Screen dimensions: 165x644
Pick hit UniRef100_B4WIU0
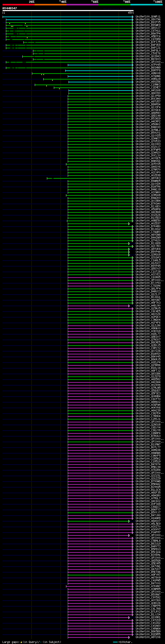coord(148,127)
